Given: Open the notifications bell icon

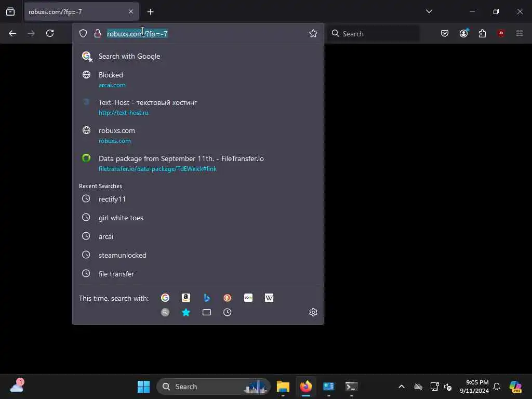Looking at the screenshot, I should (x=497, y=387).
